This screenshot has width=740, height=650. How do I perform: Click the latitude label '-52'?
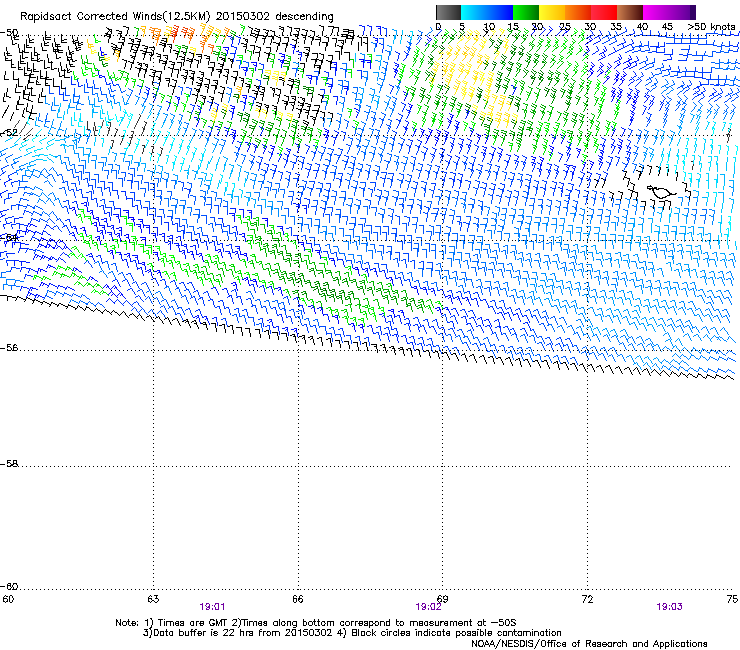click(x=9, y=133)
